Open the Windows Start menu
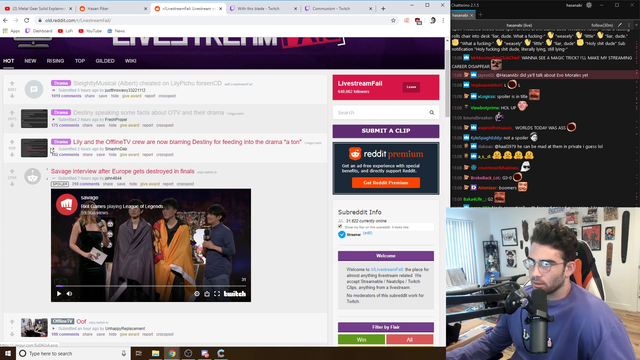640x360 pixels. [8, 353]
